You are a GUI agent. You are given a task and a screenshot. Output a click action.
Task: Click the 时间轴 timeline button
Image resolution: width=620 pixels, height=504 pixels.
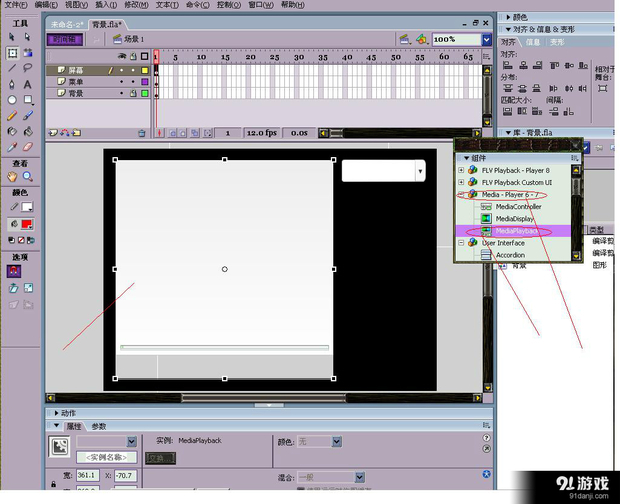coord(64,39)
